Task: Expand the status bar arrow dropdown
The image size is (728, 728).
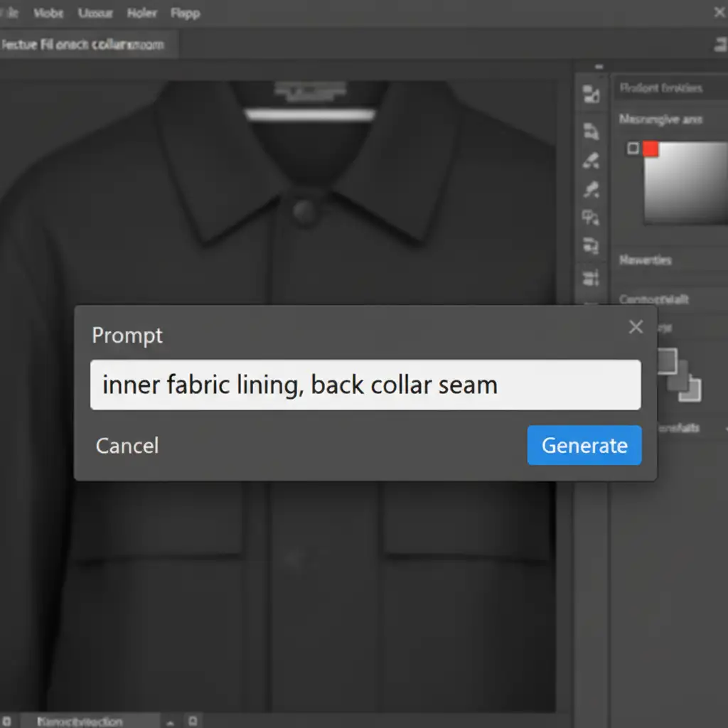Action: (171, 721)
